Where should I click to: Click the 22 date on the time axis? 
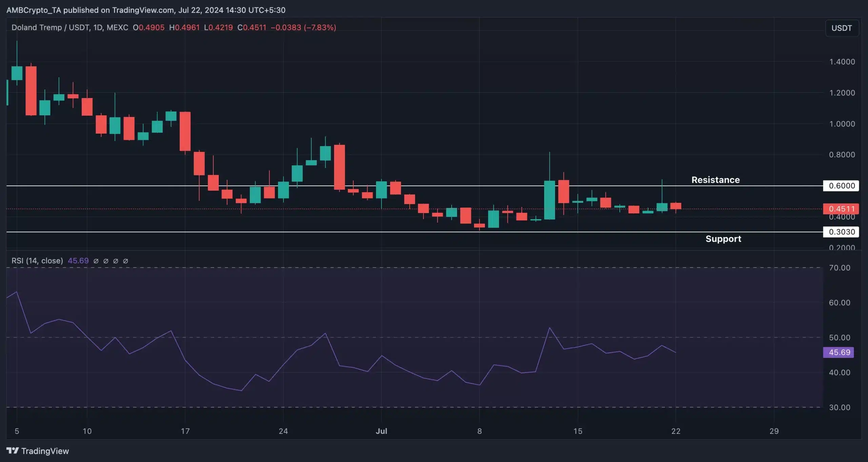(676, 431)
